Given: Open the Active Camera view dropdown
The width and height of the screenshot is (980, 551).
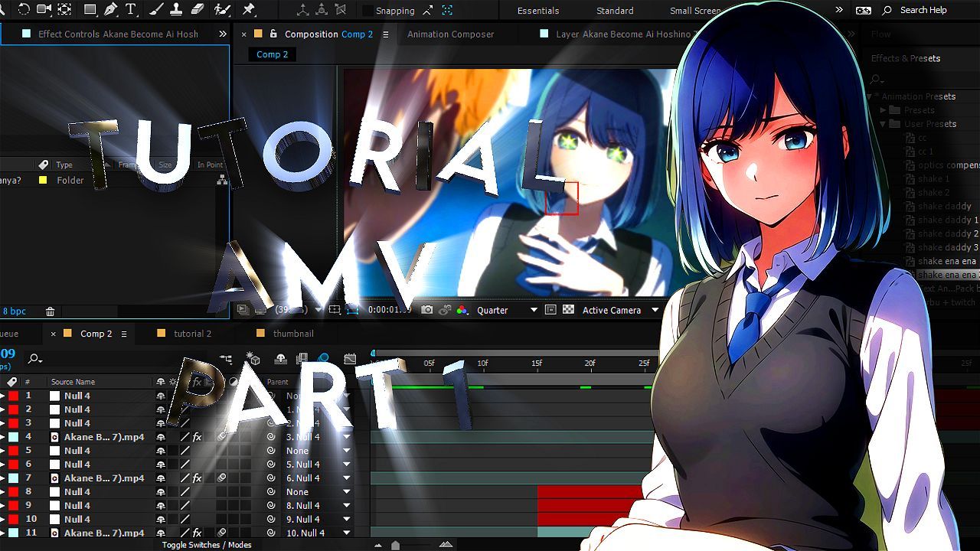Looking at the screenshot, I should (x=621, y=310).
